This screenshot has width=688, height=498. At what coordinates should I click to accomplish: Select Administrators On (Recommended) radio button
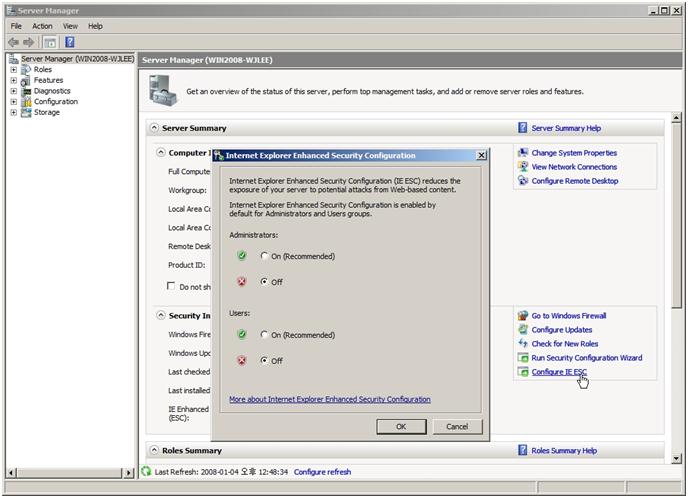click(x=264, y=256)
